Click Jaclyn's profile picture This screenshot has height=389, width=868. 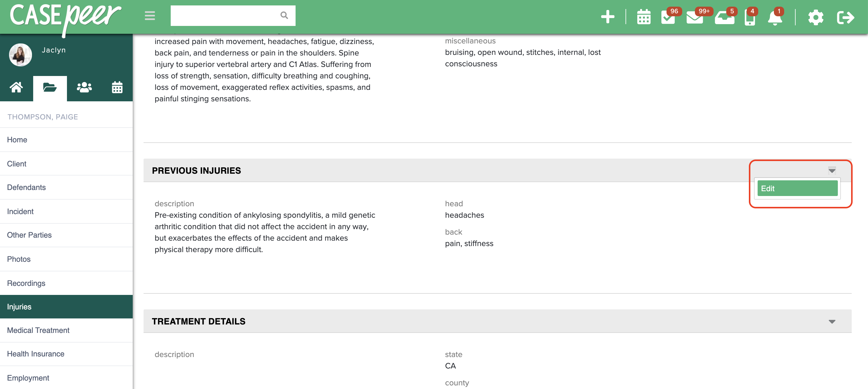20,54
